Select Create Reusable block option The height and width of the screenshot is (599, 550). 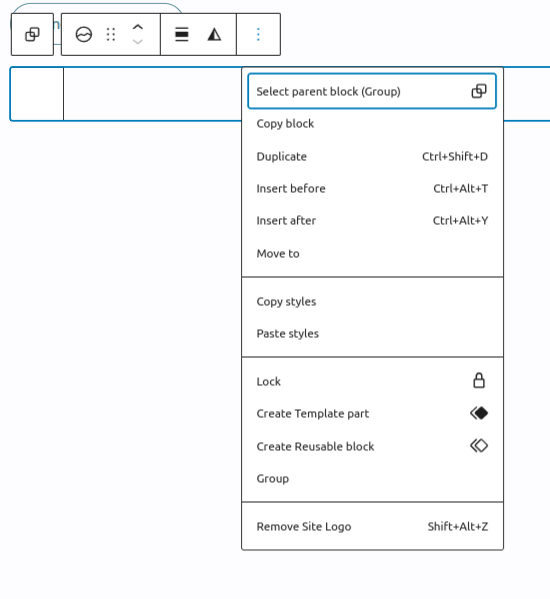coord(372,447)
